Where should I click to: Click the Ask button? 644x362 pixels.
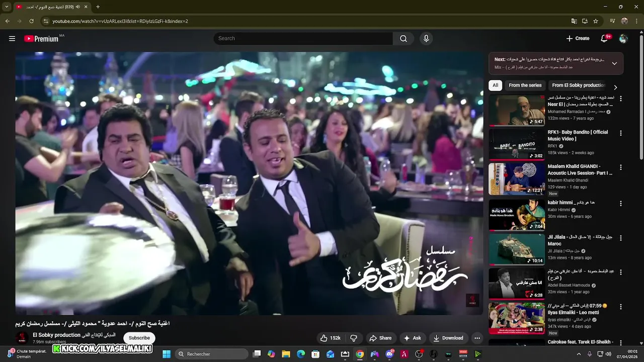(412, 338)
